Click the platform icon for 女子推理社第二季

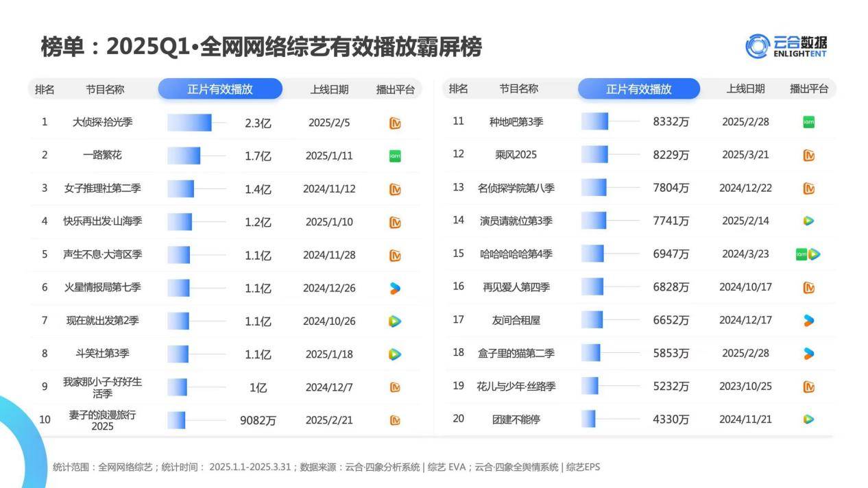(x=395, y=189)
